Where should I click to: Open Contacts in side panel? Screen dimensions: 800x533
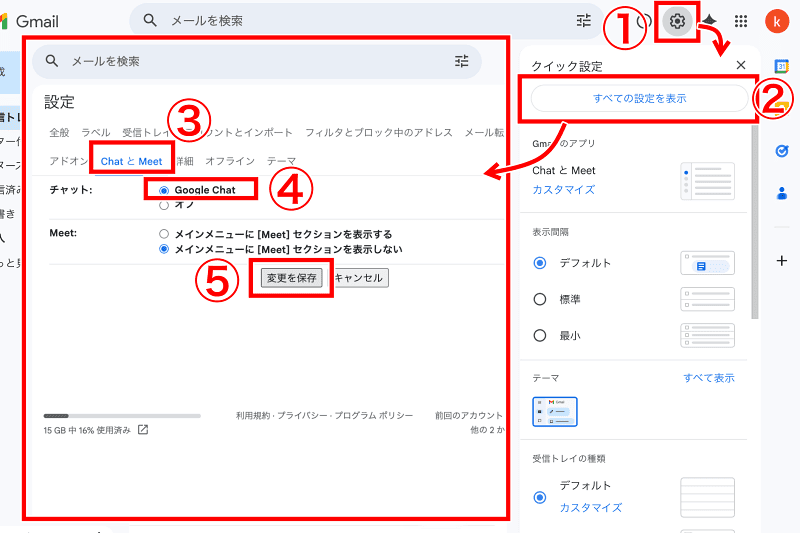782,193
